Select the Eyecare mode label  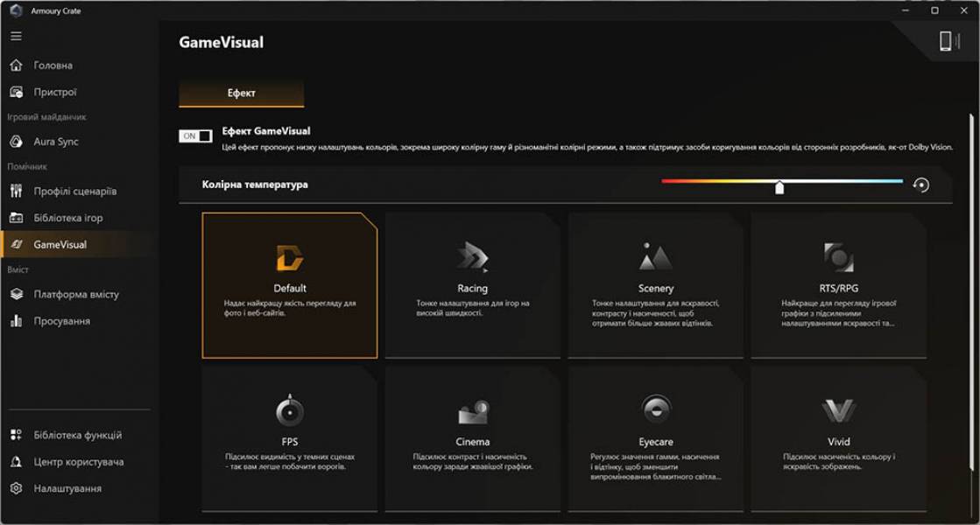pos(656,441)
